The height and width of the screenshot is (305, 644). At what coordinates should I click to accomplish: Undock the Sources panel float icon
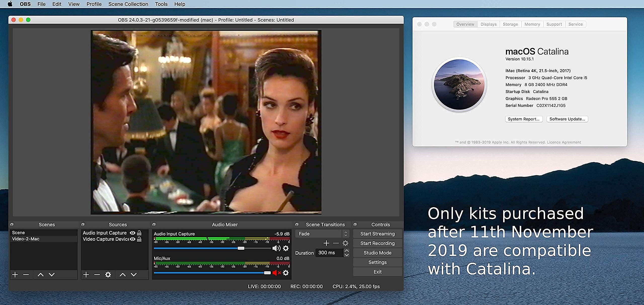click(x=83, y=224)
